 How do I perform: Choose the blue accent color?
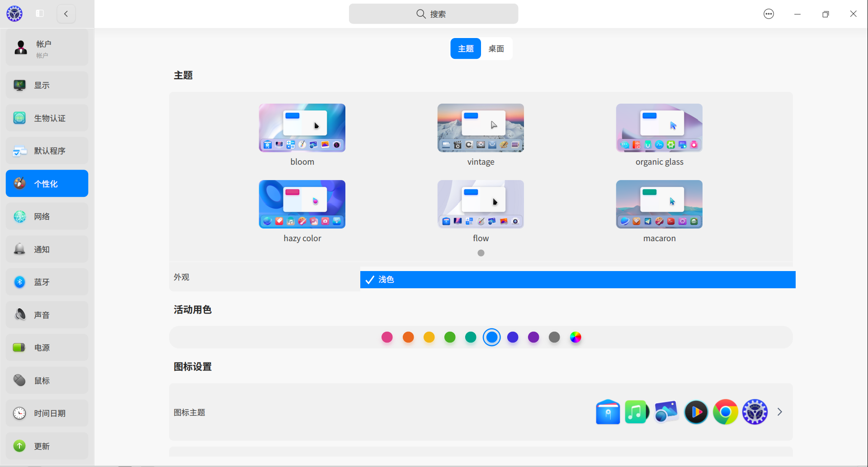click(492, 337)
